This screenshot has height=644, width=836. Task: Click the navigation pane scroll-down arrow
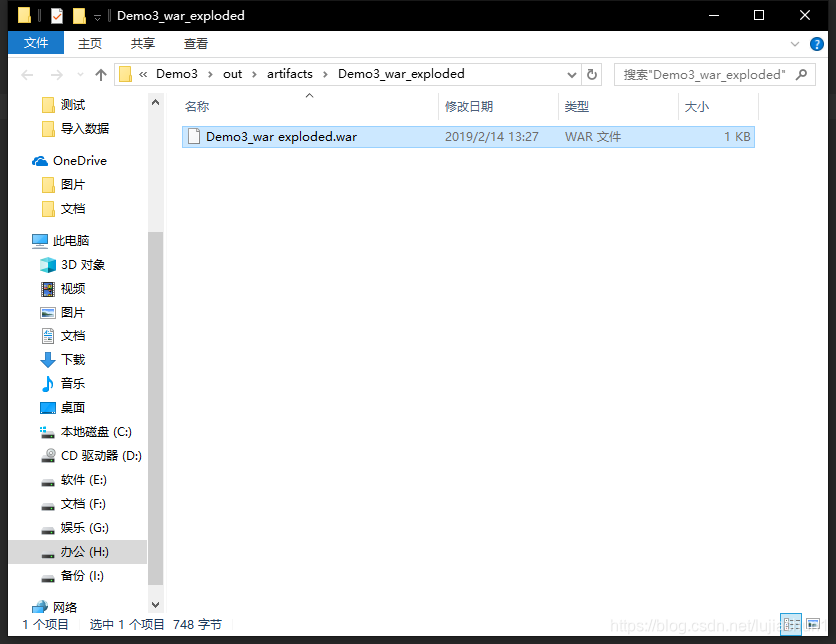155,604
